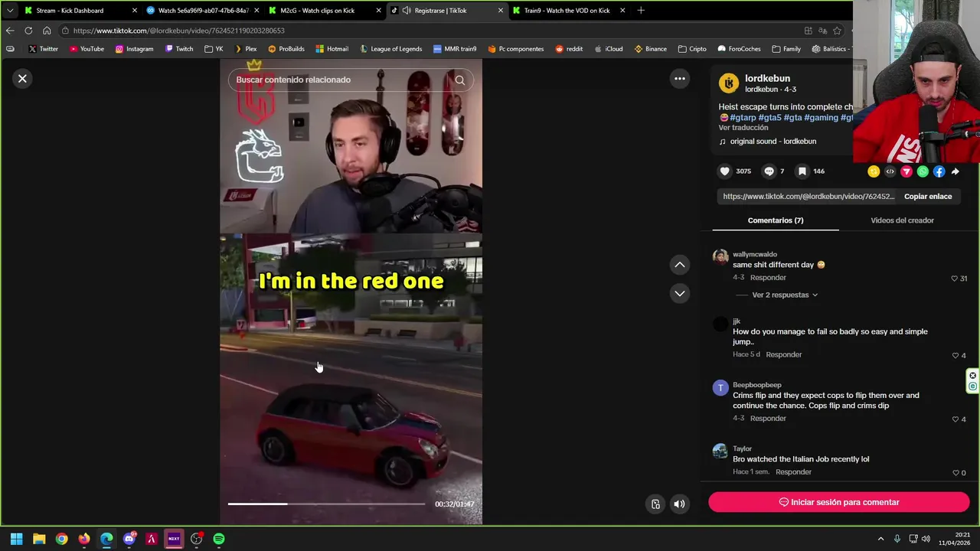Seek using the video progress bar
This screenshot has width=980, height=551.
coord(326,504)
